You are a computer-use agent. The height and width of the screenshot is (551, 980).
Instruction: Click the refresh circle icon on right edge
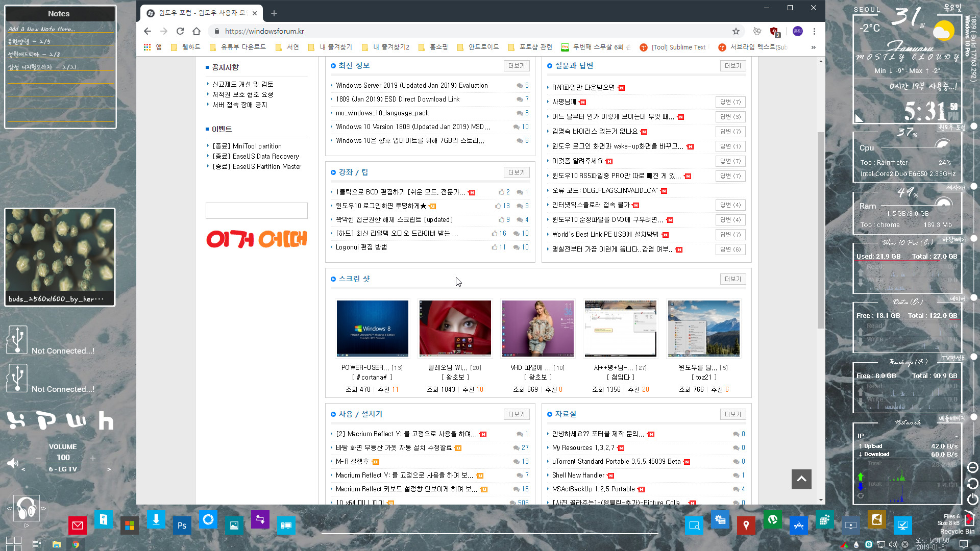pos(973,484)
